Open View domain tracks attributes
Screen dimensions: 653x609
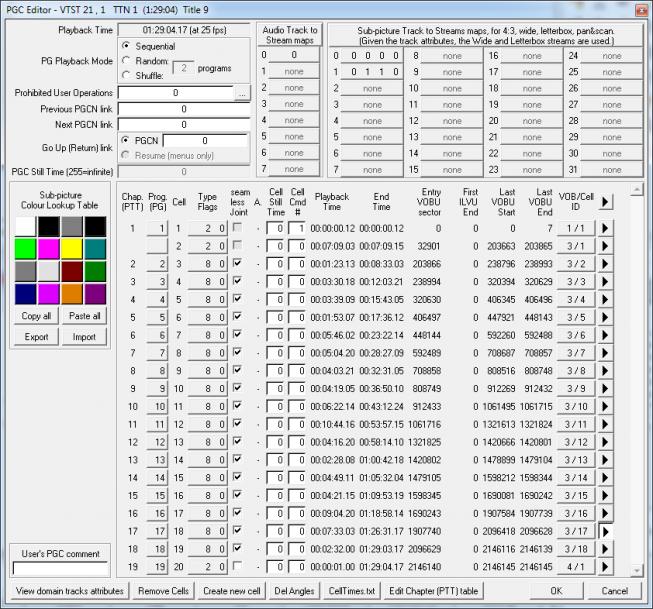(x=69, y=591)
